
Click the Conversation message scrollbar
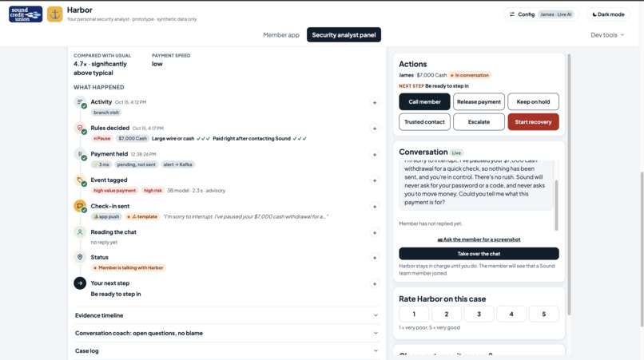[x=557, y=205]
